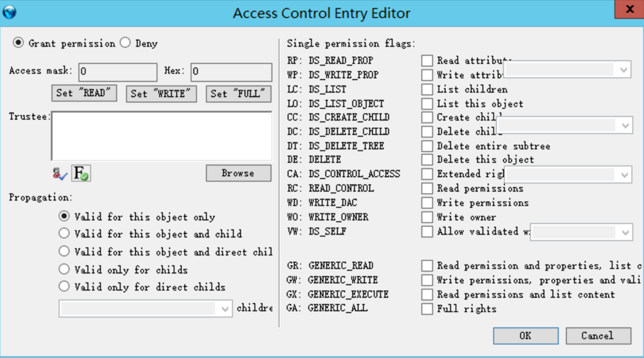Choose Valid only for direct childs
644x358 pixels.
pyautogui.click(x=64, y=287)
